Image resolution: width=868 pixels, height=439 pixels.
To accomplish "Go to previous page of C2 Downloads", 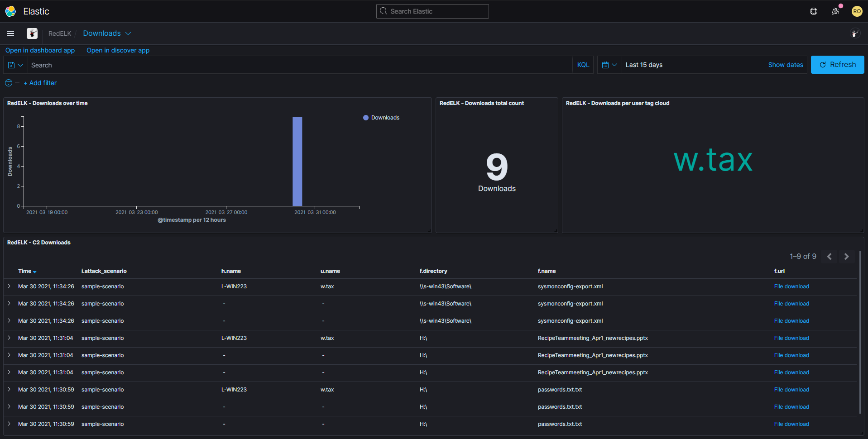I will tap(830, 257).
